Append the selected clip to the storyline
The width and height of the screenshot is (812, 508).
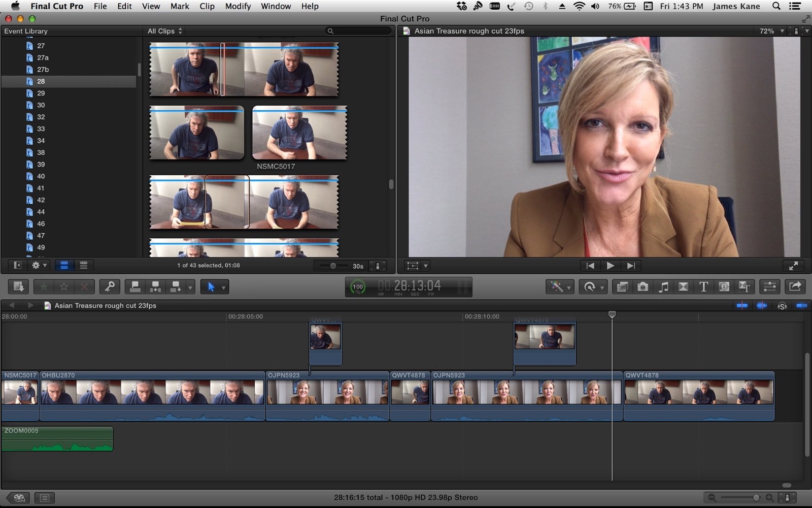pyautogui.click(x=176, y=287)
